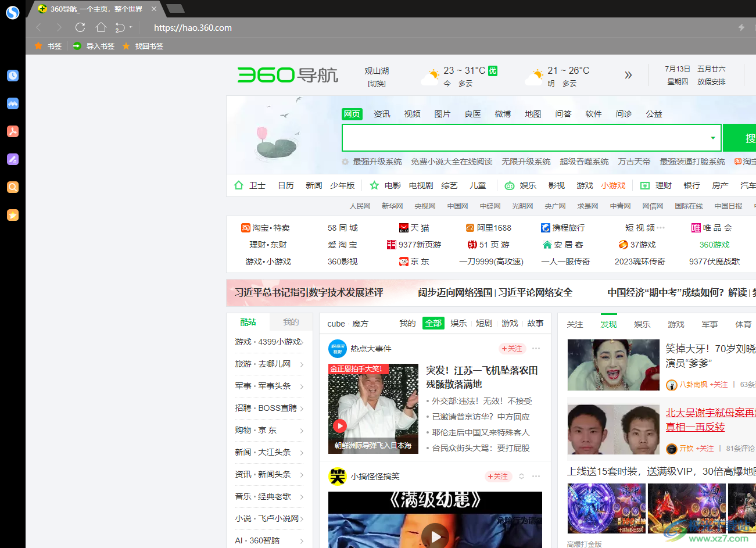Image resolution: width=756 pixels, height=548 pixels.
Task: Click the 理财 money icon
Action: (x=645, y=185)
